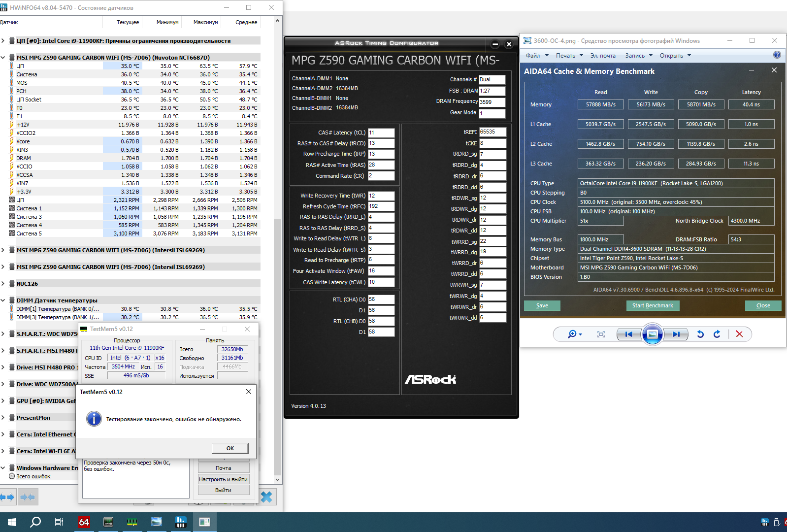Select the ЦП Socket temperature row
The image size is (787, 532).
pos(130,100)
